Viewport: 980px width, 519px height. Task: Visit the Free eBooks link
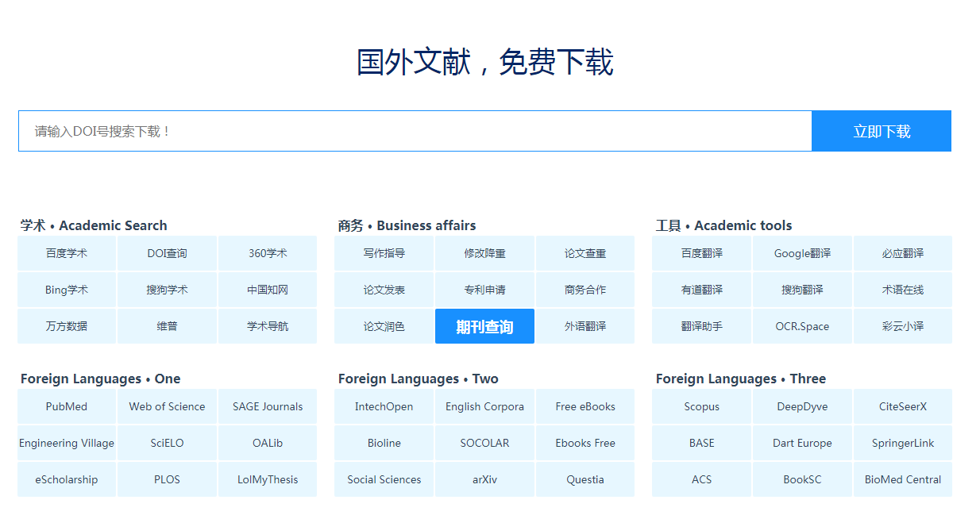(x=585, y=406)
